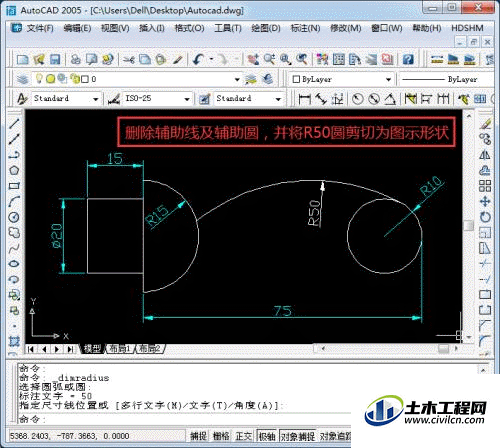The width and height of the screenshot is (500, 448).
Task: Toggle layer 0 lock icon
Action: (76, 79)
